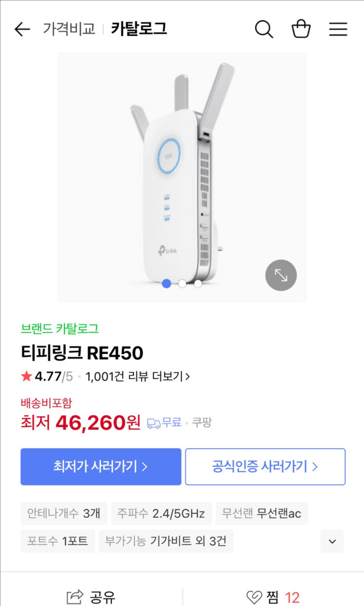The height and width of the screenshot is (606, 364).
Task: Open the hamburger menu icon
Action: coord(337,28)
